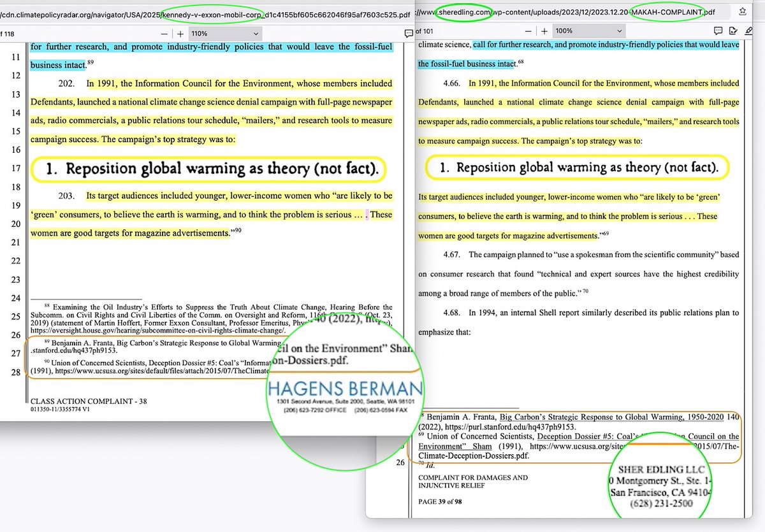This screenshot has width=765, height=532.
Task: Zoom out in the Makah complaint PDF
Action: click(527, 31)
